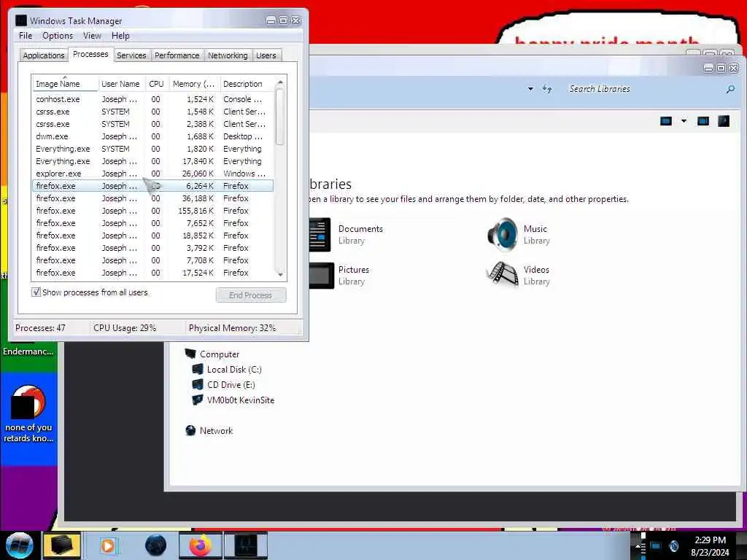The height and width of the screenshot is (560, 747).
Task: Open the black folder taskbar icon
Action: [62, 545]
